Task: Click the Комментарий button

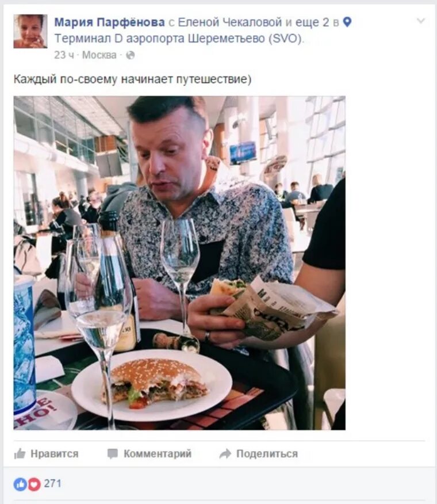Action: click(149, 454)
